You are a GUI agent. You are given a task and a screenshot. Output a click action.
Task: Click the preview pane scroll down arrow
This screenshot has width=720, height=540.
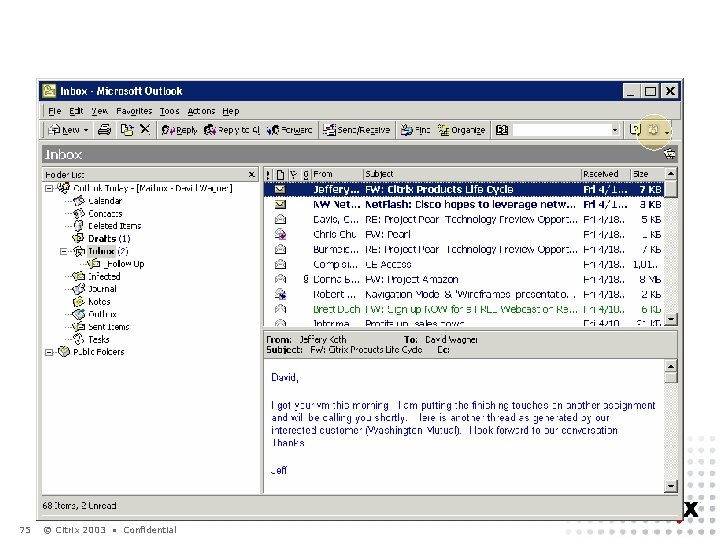[x=671, y=486]
